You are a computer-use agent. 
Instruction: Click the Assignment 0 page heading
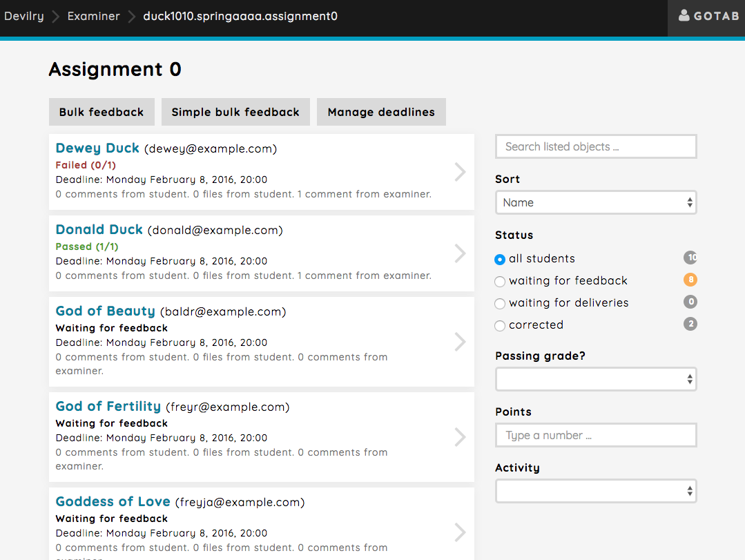point(115,69)
